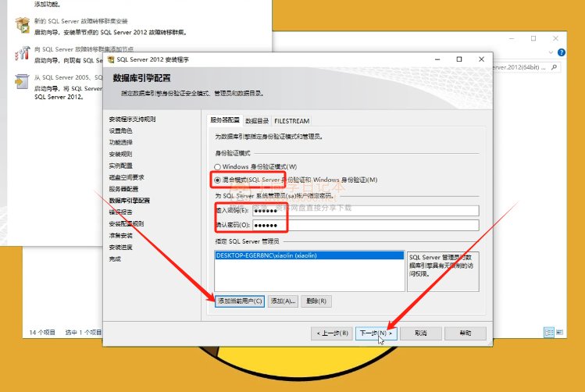585x392 pixels.
Task: Click 功能选择 step in sidebar
Action: (120, 142)
